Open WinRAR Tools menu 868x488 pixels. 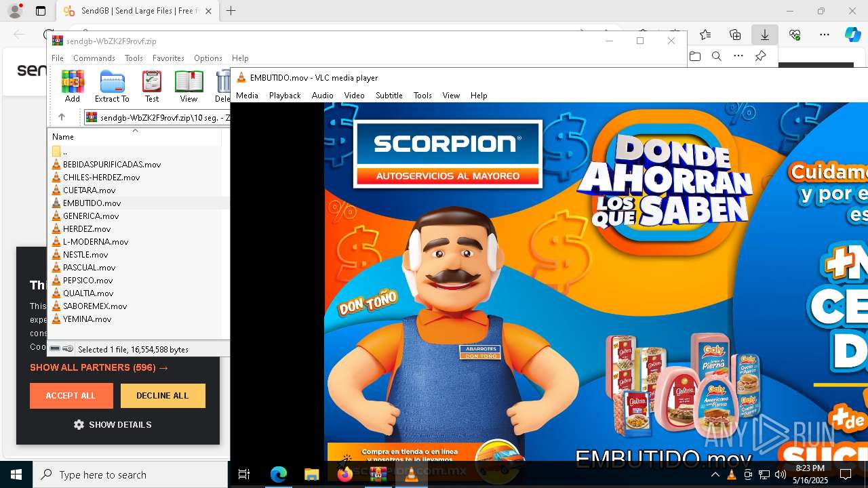(134, 58)
